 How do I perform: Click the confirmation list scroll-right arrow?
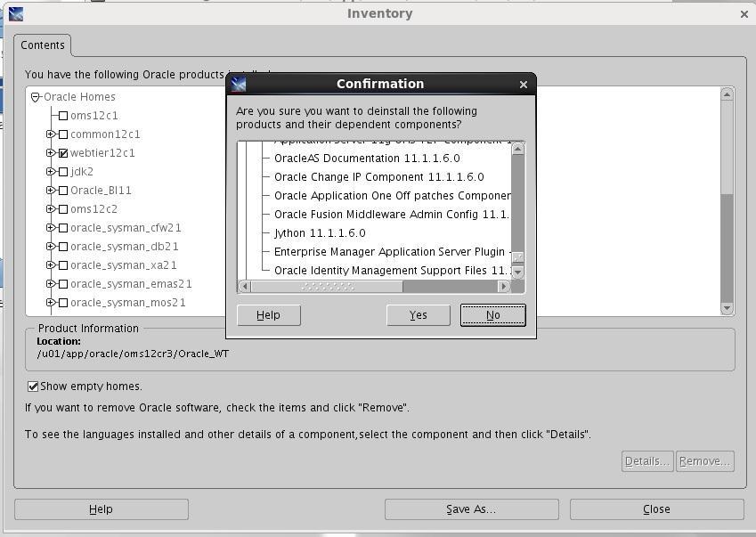(504, 287)
